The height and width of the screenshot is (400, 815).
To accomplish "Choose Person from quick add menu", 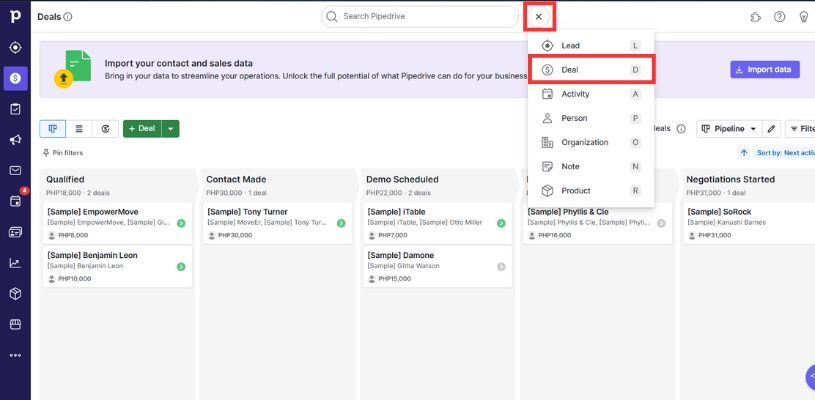I will click(591, 118).
